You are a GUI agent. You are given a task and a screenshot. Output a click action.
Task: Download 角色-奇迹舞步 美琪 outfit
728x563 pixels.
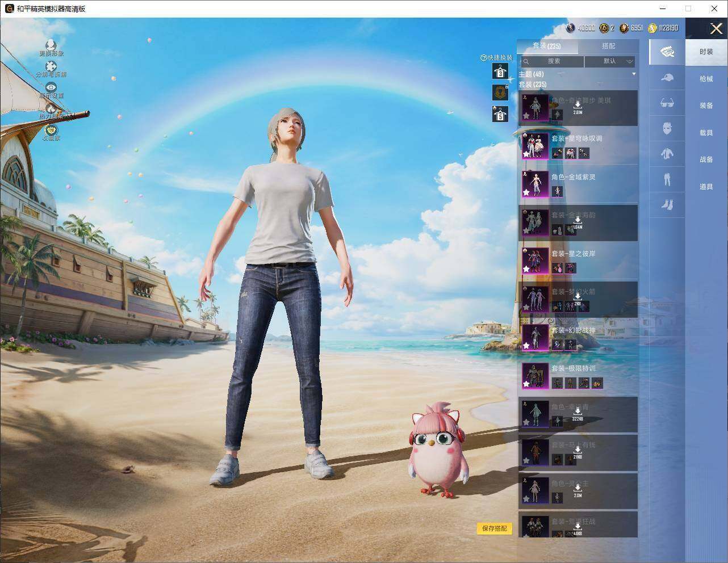(578, 108)
